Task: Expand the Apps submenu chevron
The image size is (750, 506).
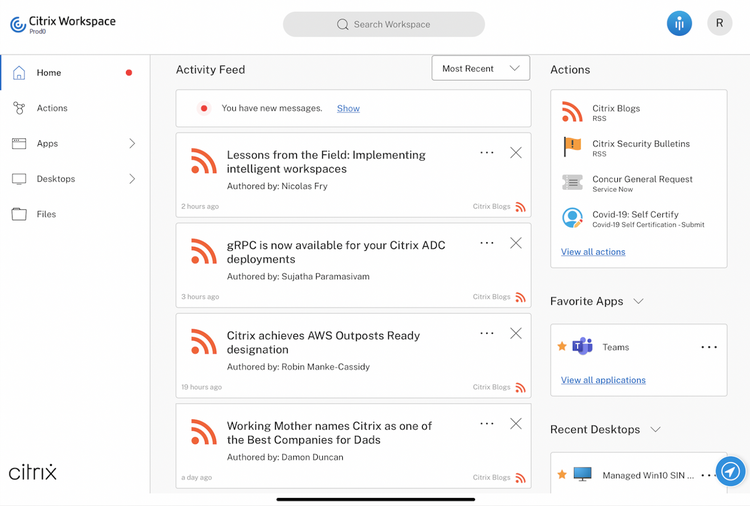Action: pos(132,143)
